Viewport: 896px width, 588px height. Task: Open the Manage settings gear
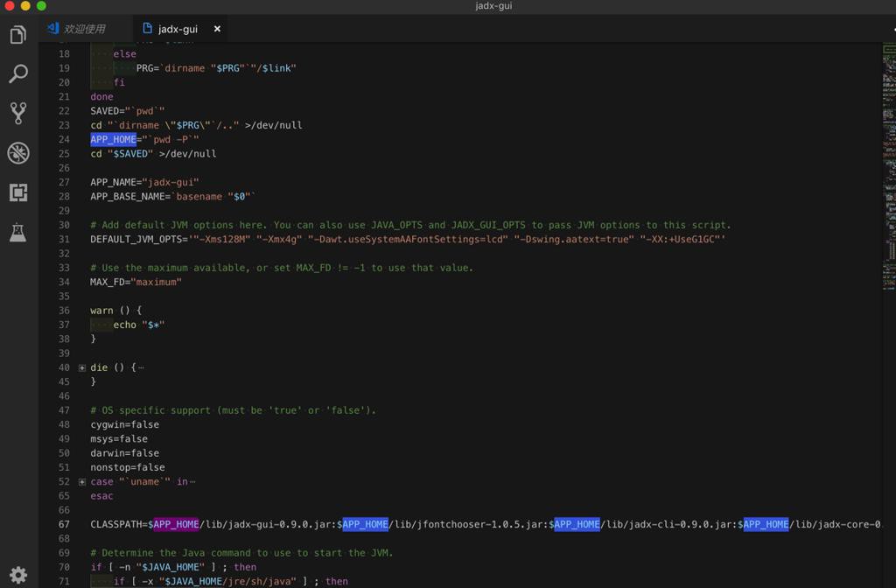[18, 574]
